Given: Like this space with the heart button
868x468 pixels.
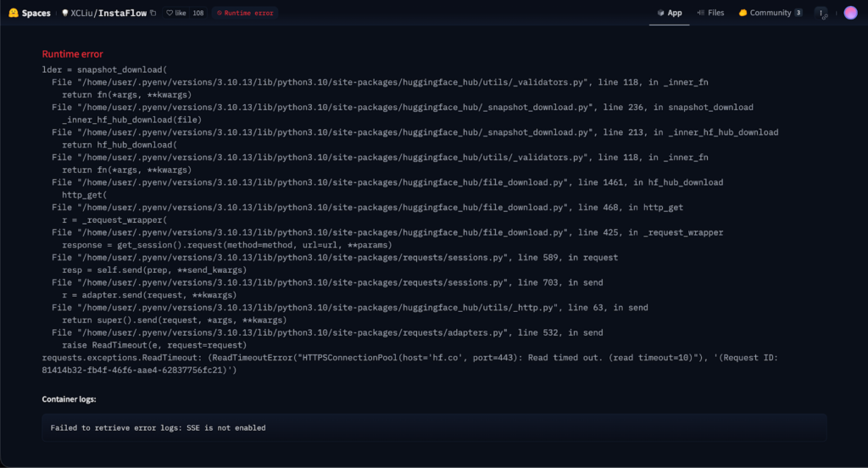Looking at the screenshot, I should (x=175, y=14).
